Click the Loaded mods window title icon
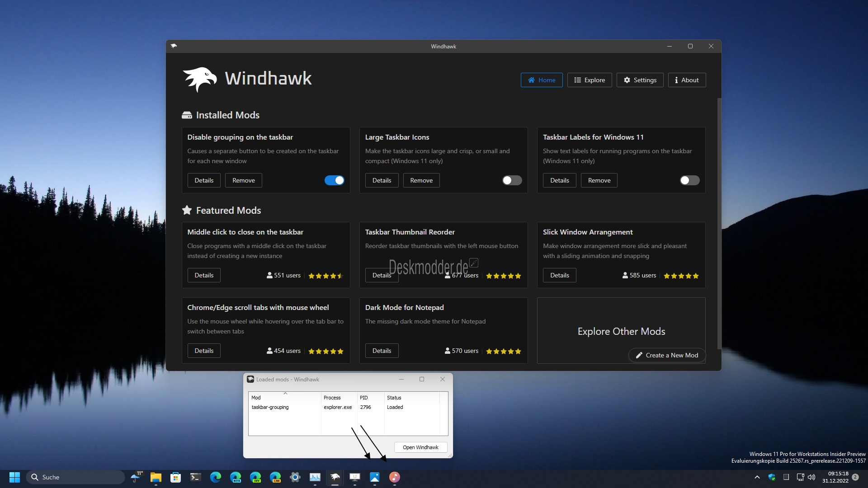 click(250, 379)
